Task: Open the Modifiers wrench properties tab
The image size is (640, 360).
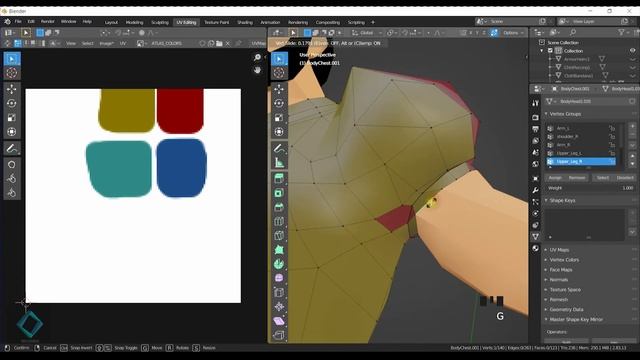Action: tap(536, 190)
